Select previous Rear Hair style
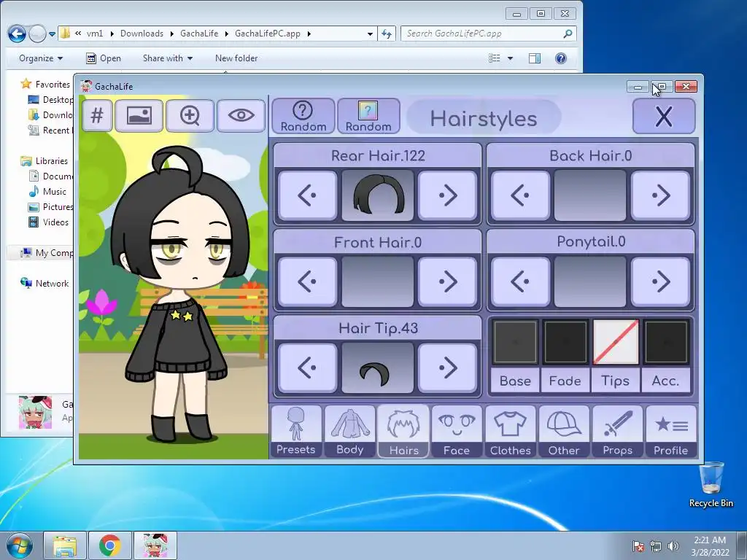Screen dimensions: 747x560 (307, 195)
